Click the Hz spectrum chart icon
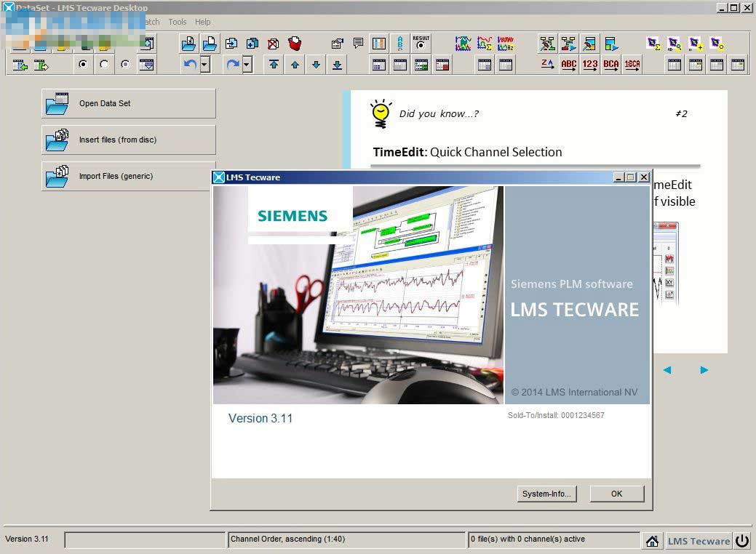 pos(506,44)
